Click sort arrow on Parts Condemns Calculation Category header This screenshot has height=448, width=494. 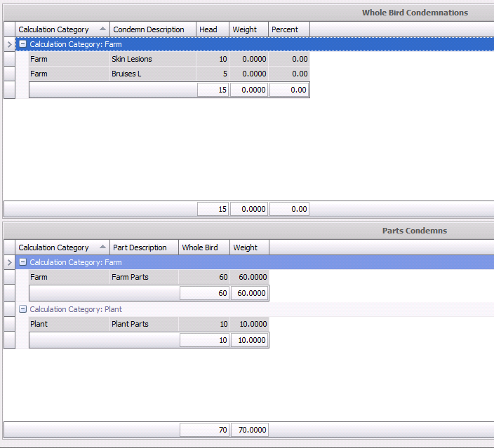point(102,247)
